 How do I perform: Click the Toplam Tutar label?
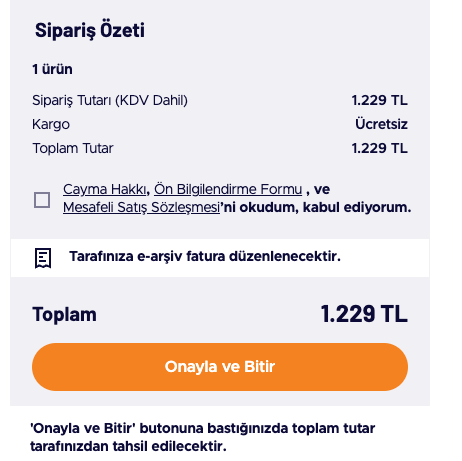(x=73, y=148)
